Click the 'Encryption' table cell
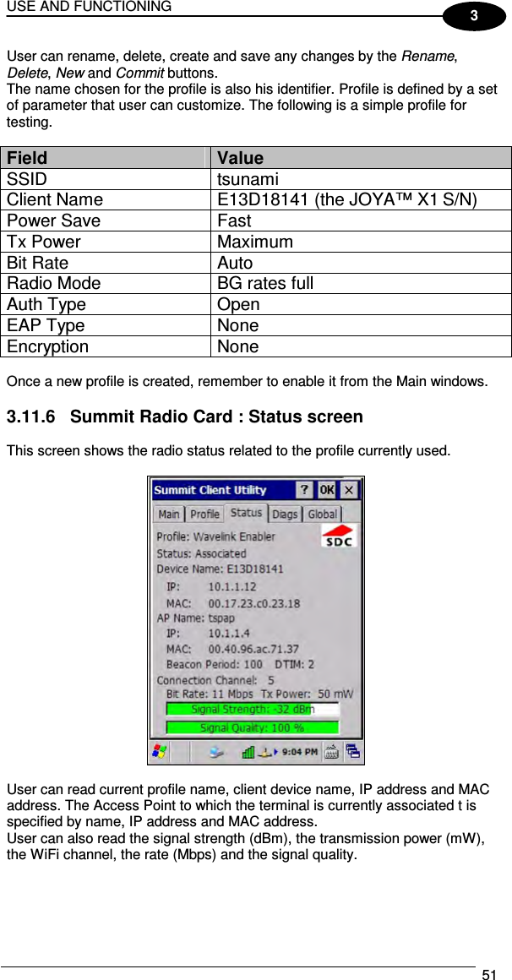 105,346
